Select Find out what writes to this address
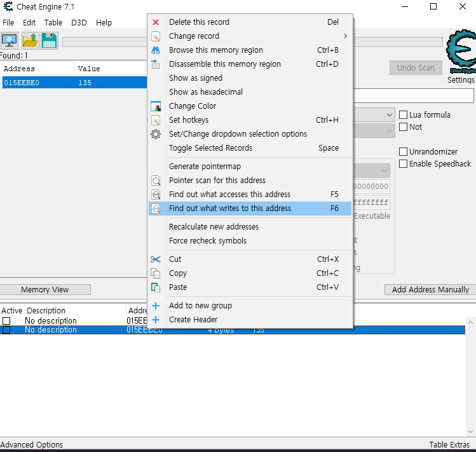 [x=250, y=209]
